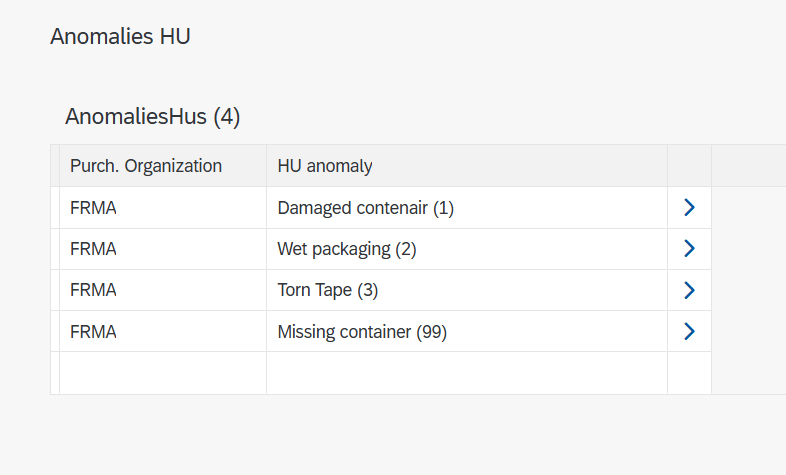This screenshot has width=786, height=475.
Task: Open HU anomaly column header menu
Action: click(x=325, y=166)
